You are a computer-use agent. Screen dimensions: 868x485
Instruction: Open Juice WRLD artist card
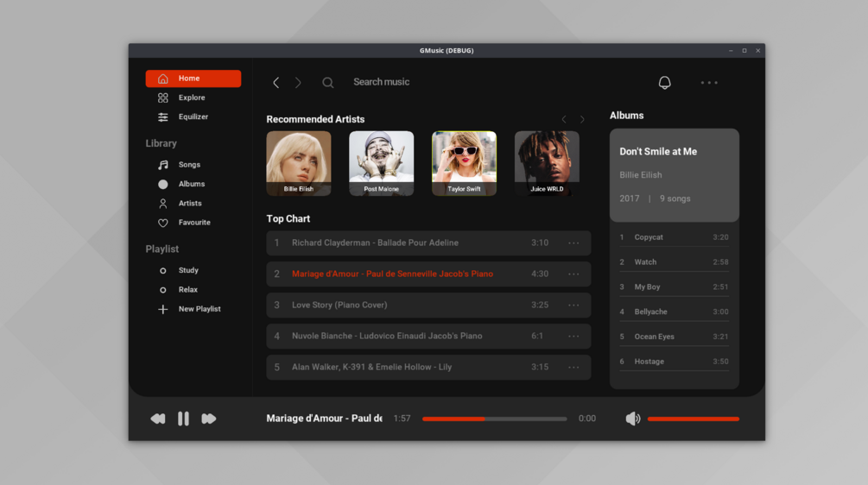point(547,163)
